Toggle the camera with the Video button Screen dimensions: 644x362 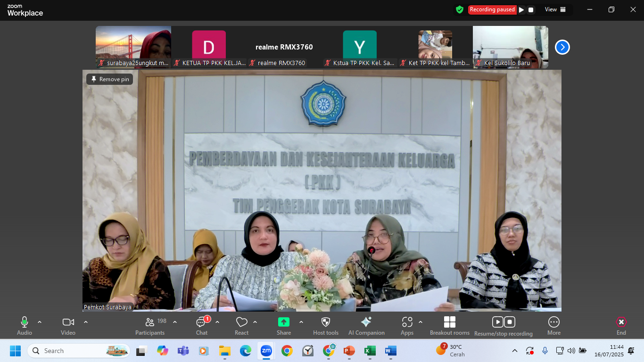(68, 326)
